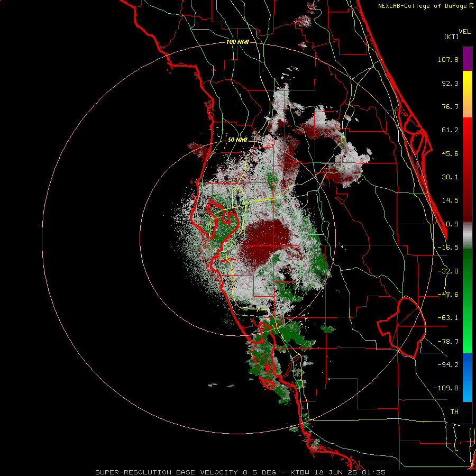Viewport: 476px width, 476px height.
Task: Select the -16.5 scale value
Action: tap(448, 248)
